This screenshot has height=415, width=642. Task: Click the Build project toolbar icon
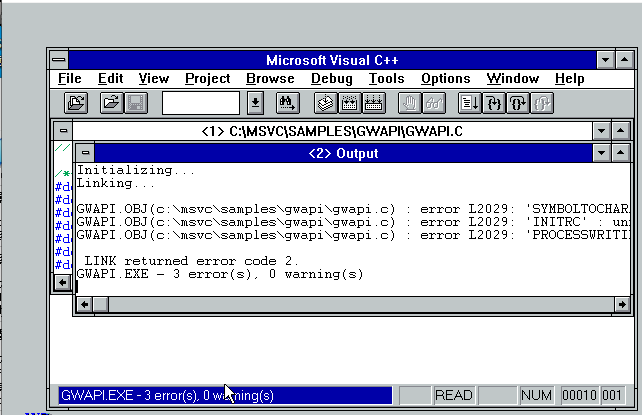(349, 103)
